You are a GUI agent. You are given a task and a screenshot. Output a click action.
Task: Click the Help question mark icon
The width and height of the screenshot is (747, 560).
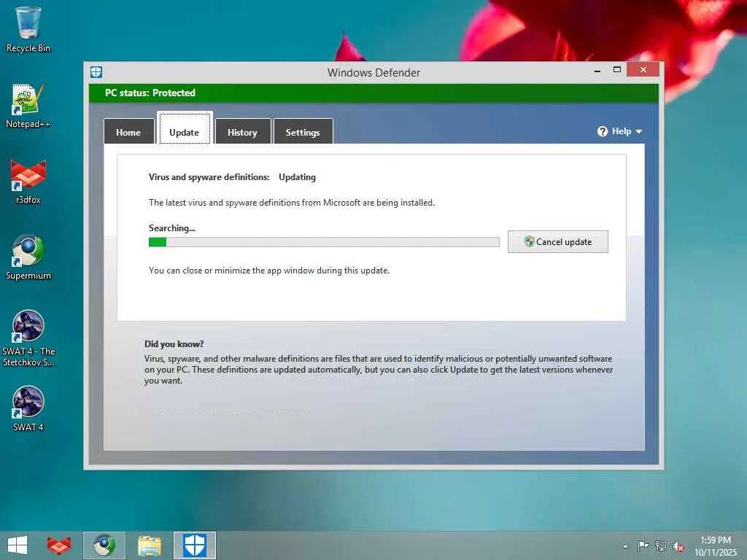coord(602,131)
